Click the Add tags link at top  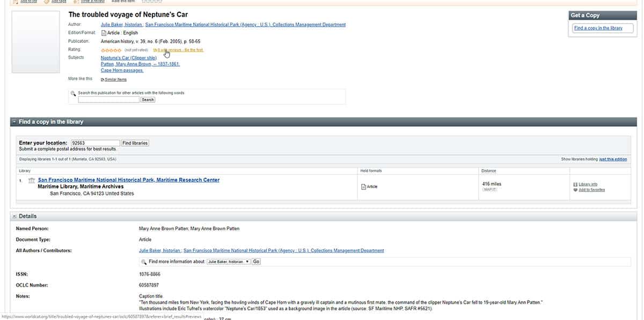pyautogui.click(x=59, y=2)
